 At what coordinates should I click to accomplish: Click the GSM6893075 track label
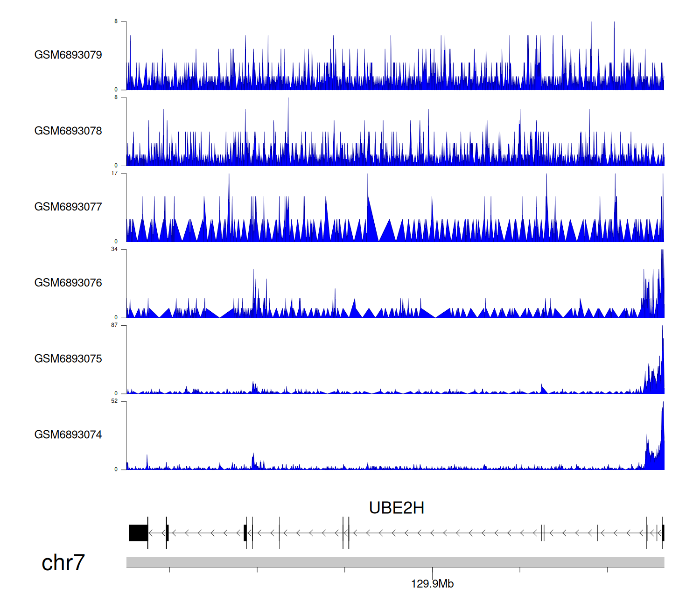[68, 359]
